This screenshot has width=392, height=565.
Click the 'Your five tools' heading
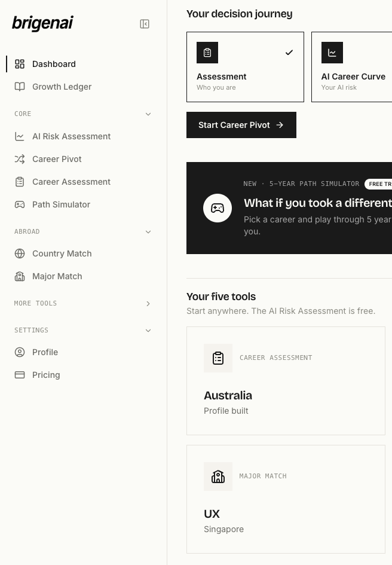[221, 296]
